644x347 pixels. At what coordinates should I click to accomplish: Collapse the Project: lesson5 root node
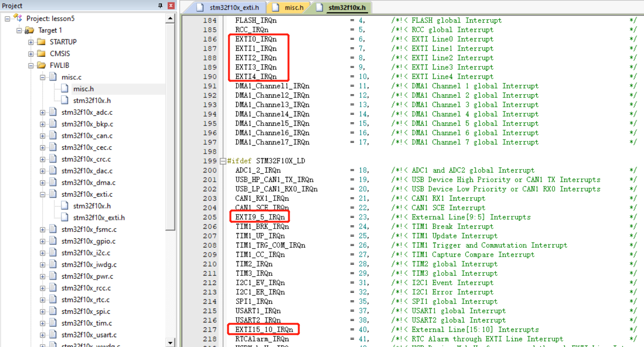(7, 19)
